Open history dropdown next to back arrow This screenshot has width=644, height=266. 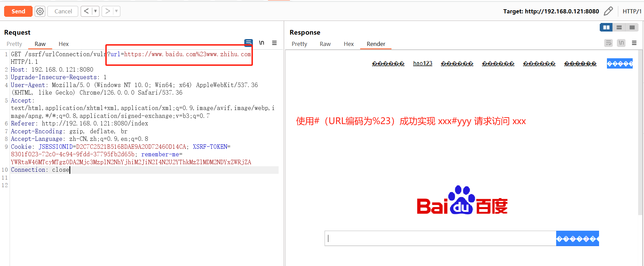pos(95,11)
